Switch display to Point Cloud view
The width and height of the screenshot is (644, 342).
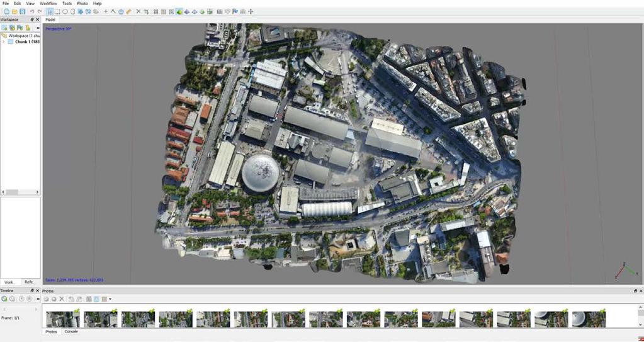click(x=155, y=11)
